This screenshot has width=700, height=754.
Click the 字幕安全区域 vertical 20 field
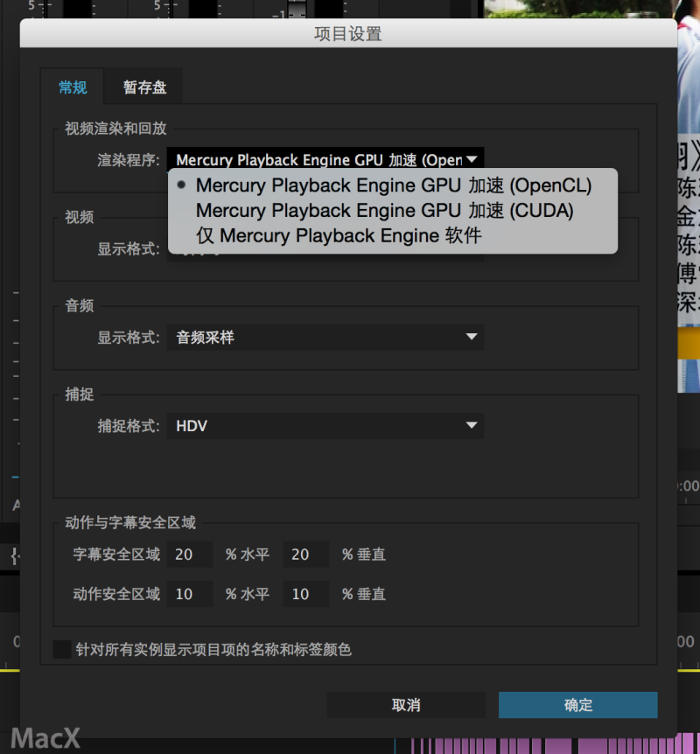click(305, 554)
